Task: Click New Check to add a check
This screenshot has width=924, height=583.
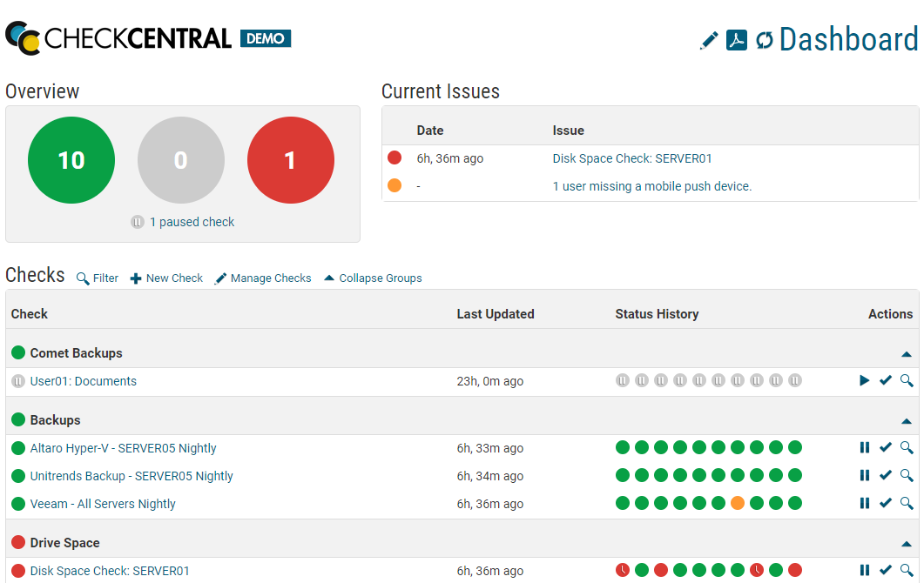Action: click(166, 278)
